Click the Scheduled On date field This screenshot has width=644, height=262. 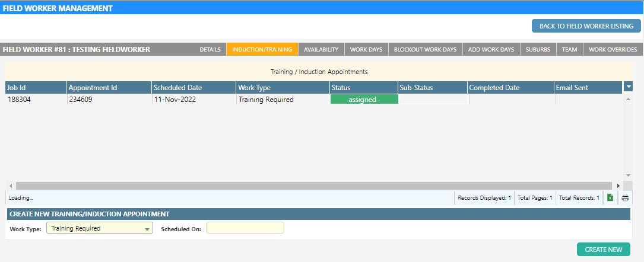(245, 228)
